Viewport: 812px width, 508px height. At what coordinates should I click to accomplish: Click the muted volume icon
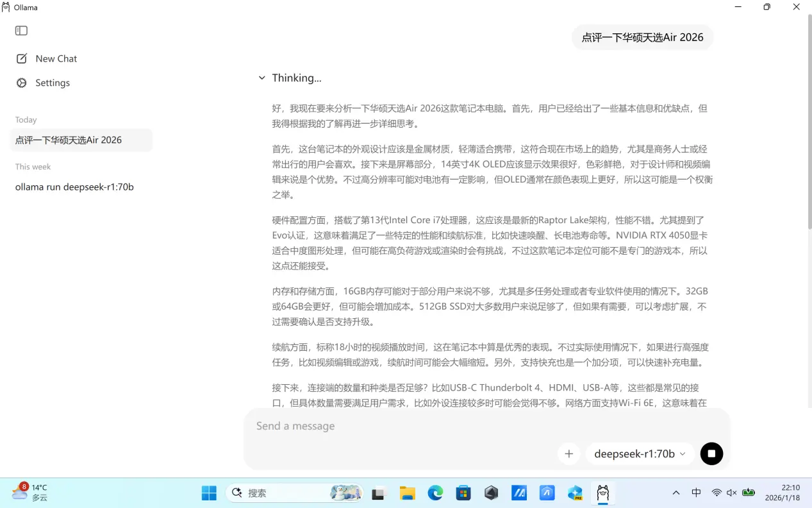pos(732,493)
